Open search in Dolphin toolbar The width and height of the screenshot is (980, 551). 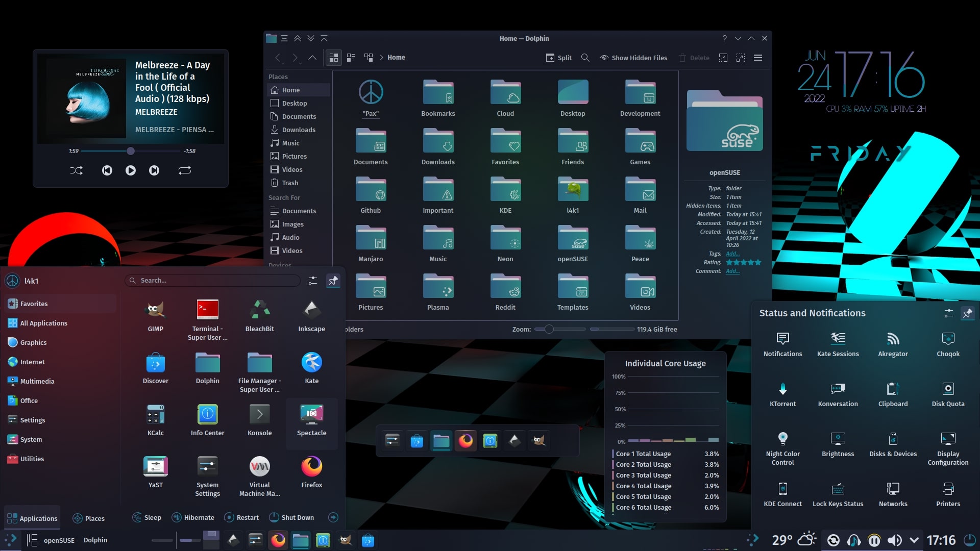585,58
